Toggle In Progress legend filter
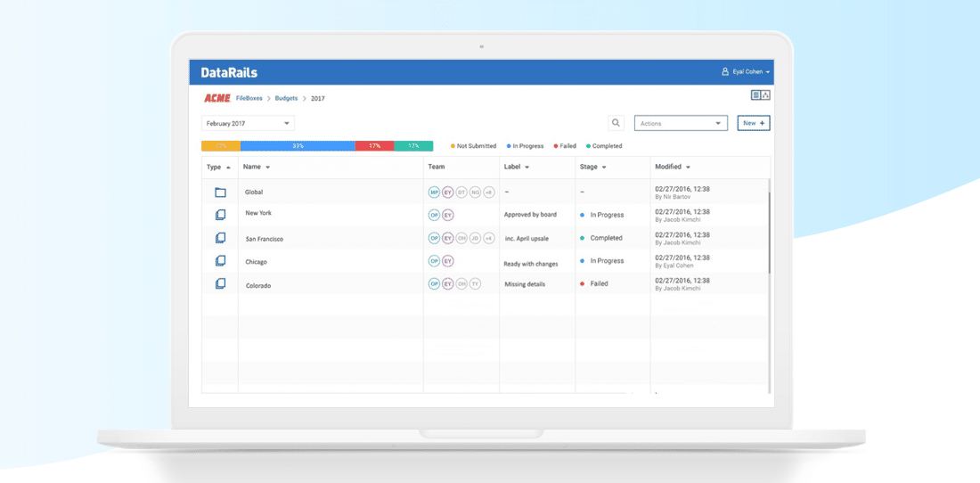 pos(526,146)
